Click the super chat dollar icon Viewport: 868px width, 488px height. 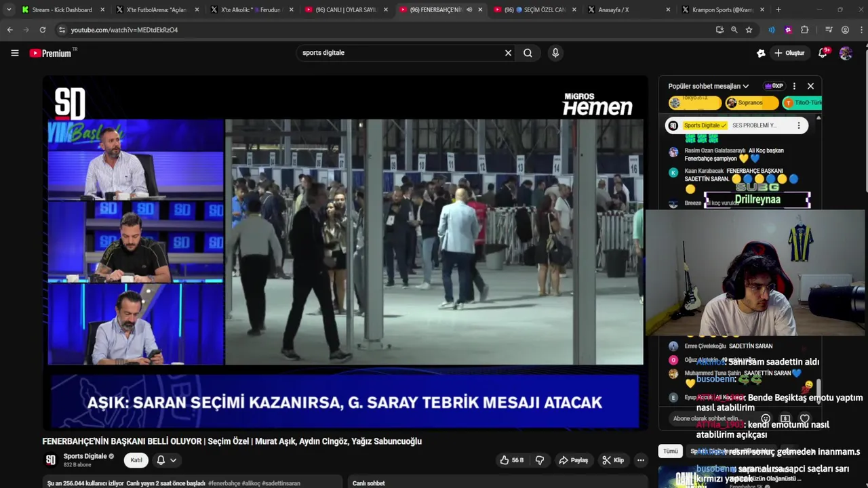pos(785,419)
